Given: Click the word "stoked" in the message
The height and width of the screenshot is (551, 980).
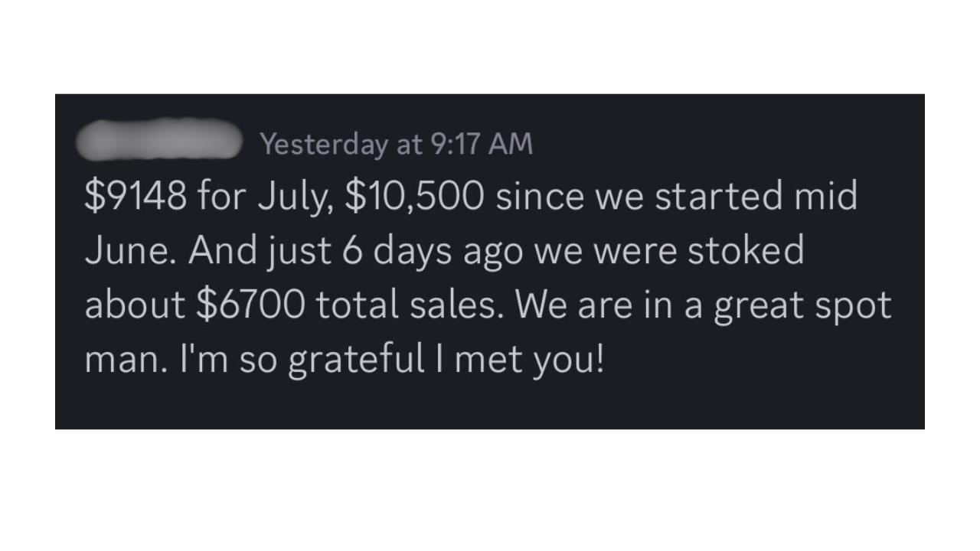Looking at the screenshot, I should [x=746, y=251].
